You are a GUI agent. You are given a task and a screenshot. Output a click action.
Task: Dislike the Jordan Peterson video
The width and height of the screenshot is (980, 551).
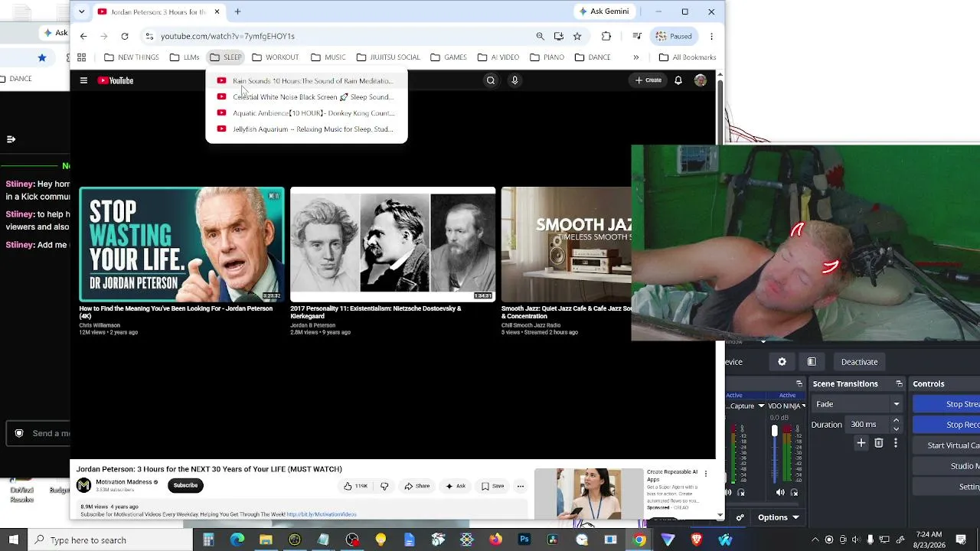pyautogui.click(x=384, y=486)
